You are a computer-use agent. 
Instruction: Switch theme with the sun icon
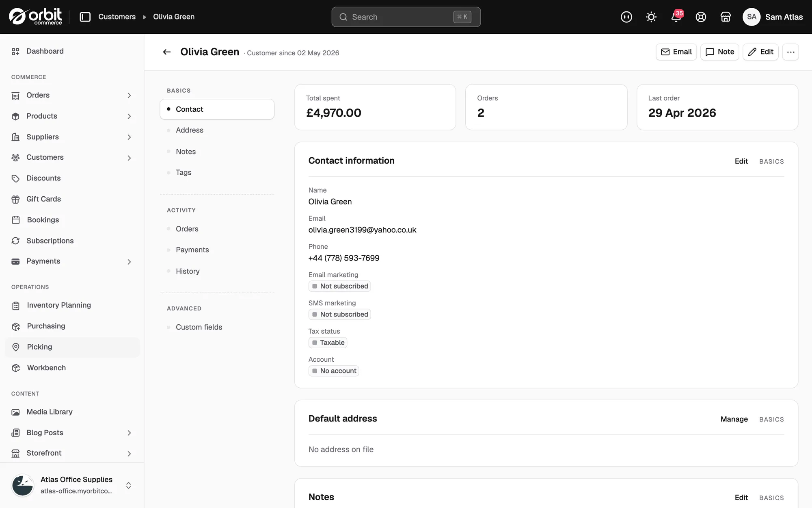point(651,17)
